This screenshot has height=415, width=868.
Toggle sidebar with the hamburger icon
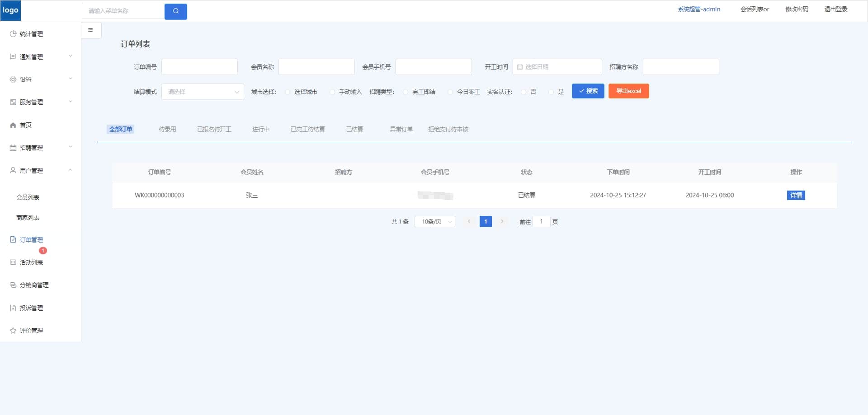[x=90, y=30]
